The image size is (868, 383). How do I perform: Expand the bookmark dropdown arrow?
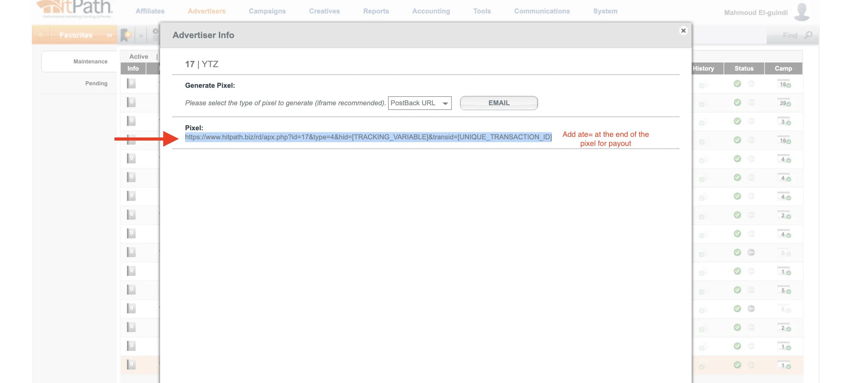point(141,36)
